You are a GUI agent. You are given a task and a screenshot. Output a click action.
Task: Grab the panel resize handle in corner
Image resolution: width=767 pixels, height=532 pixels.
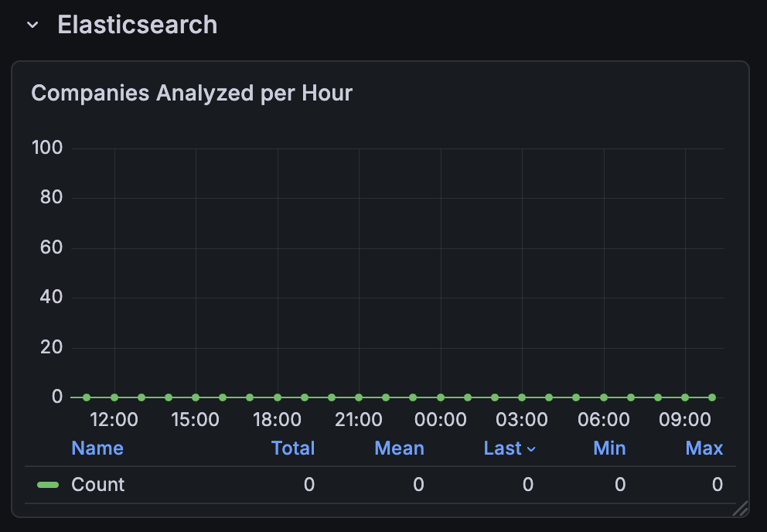(741, 509)
